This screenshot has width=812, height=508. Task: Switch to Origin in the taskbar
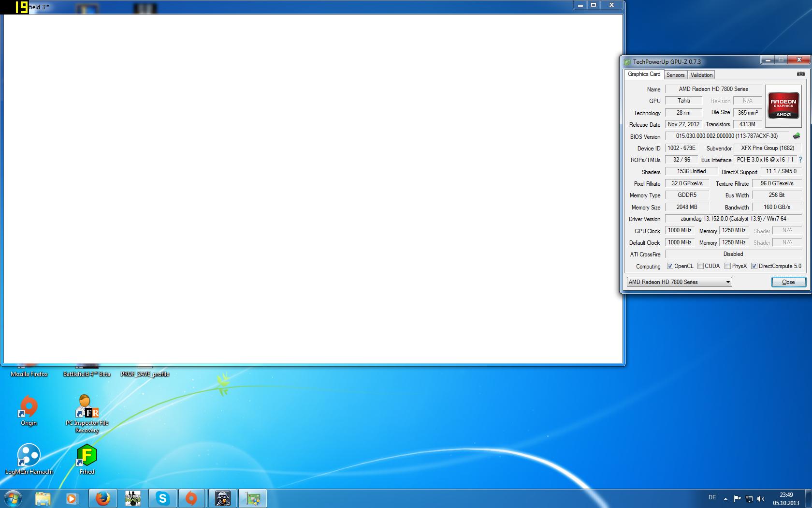coord(192,498)
